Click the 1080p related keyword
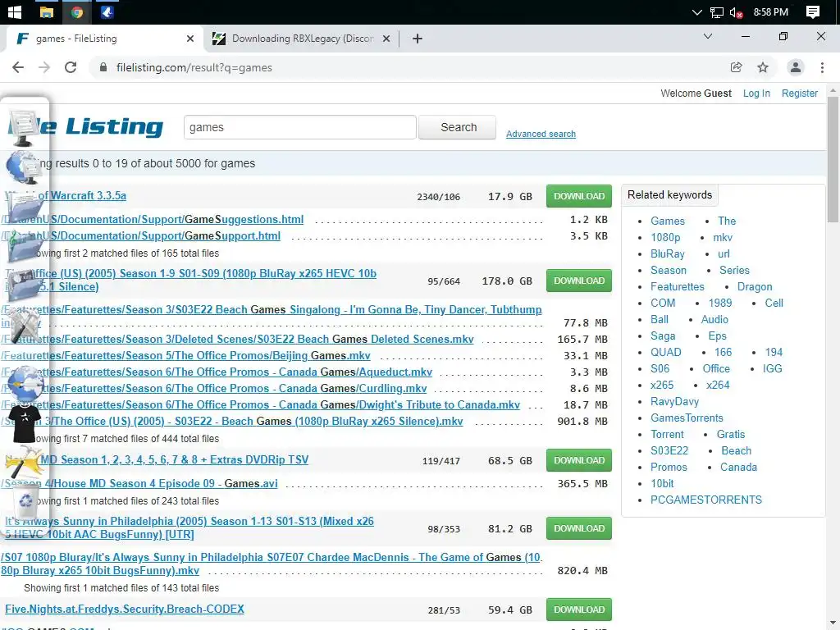The height and width of the screenshot is (630, 840). point(665,237)
